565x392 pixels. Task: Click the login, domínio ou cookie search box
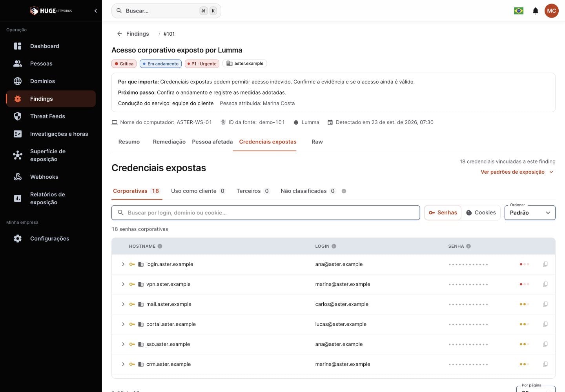pyautogui.click(x=266, y=213)
